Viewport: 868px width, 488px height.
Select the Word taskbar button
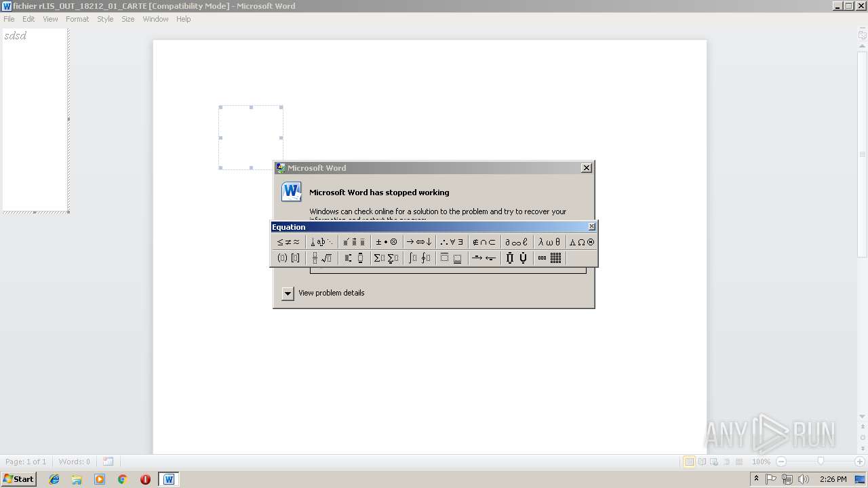point(169,479)
